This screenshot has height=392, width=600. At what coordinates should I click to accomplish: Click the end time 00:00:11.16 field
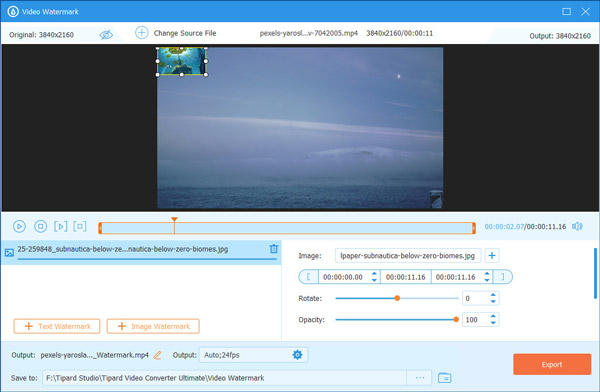[x=455, y=277]
